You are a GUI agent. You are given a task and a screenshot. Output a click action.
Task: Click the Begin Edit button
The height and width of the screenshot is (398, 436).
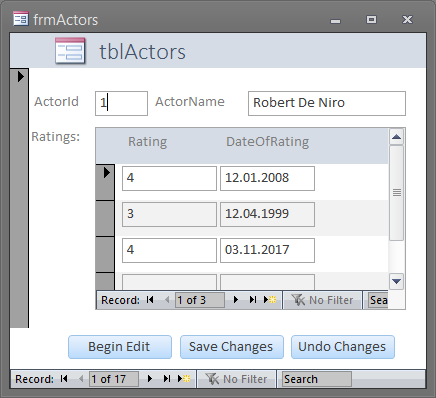click(120, 347)
